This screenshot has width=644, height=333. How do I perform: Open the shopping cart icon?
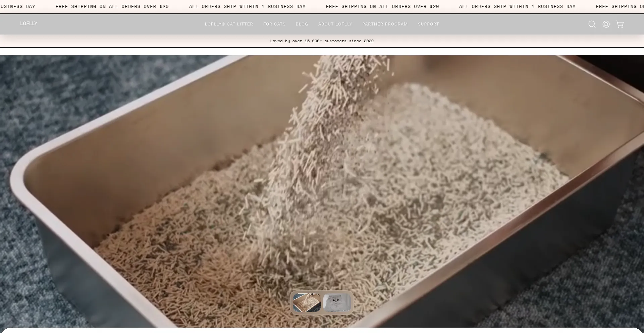coord(620,24)
